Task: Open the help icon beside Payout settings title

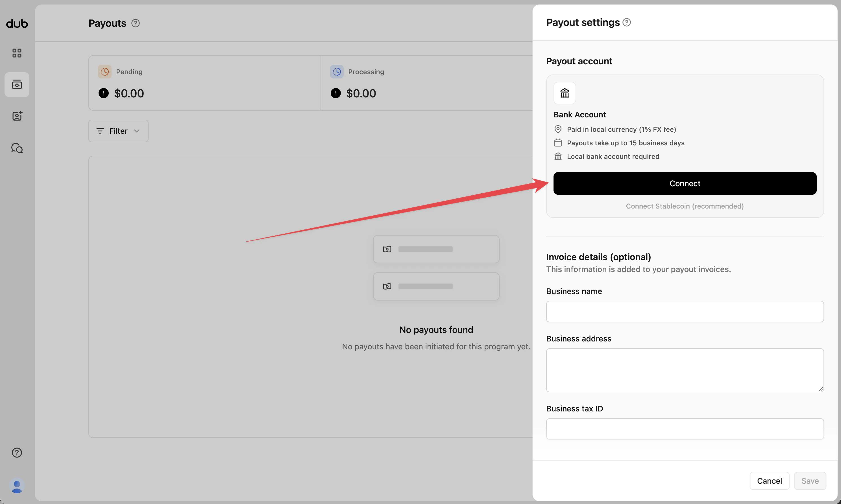Action: pyautogui.click(x=627, y=22)
